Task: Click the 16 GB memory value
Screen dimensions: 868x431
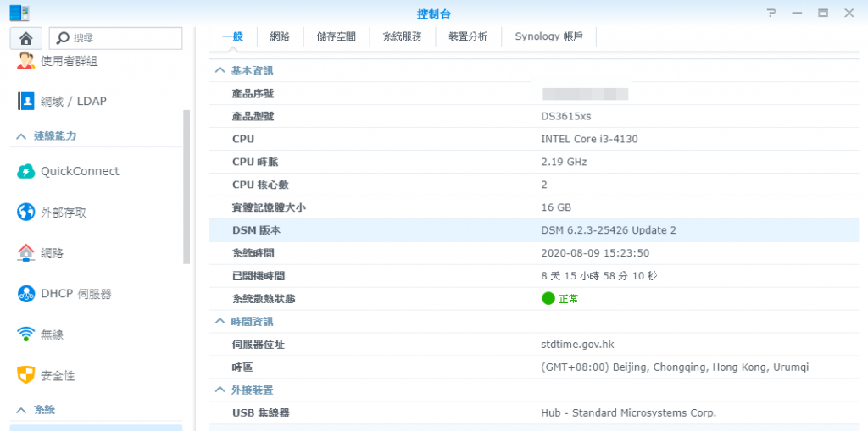Action: [x=556, y=207]
